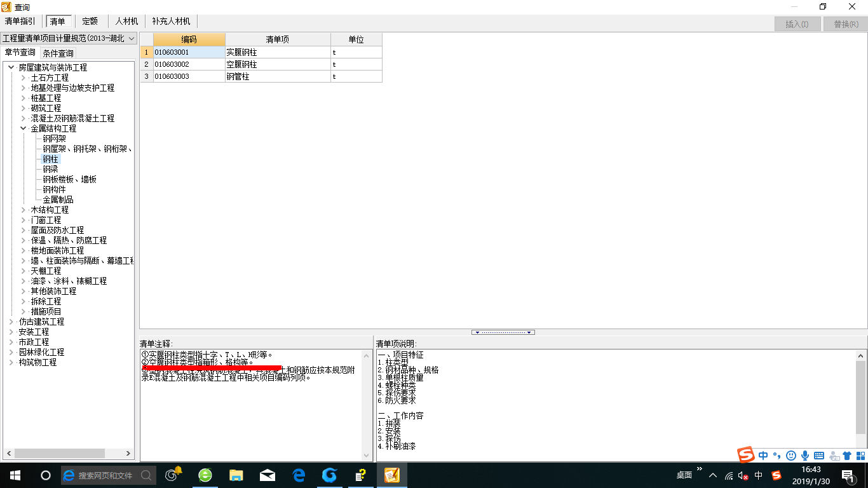Expand the 木结构工程 node arrow
This screenshot has height=488, width=868.
[x=24, y=210]
